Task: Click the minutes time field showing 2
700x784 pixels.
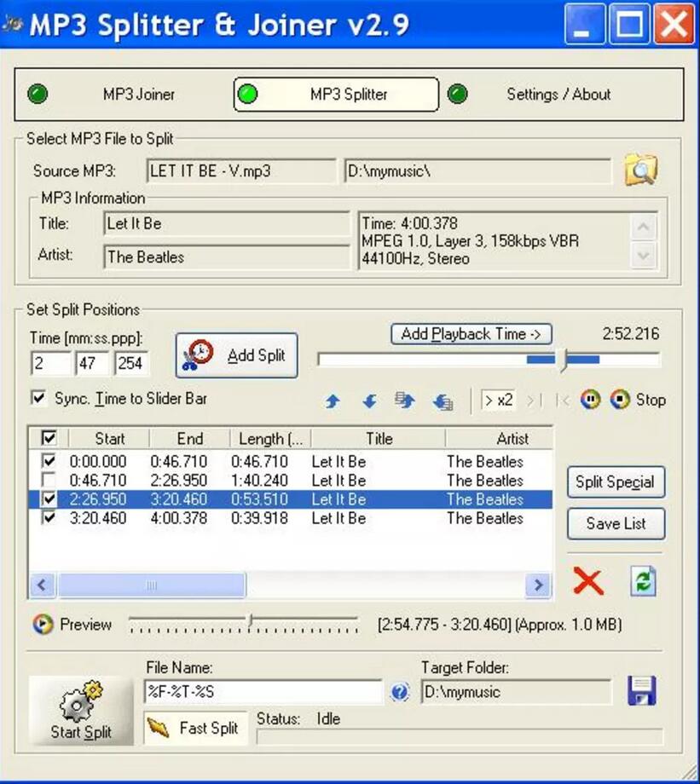Action: click(50, 363)
